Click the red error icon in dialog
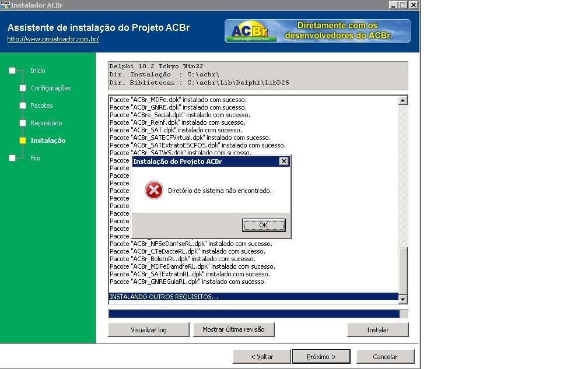Viewport: 588px width, 369px height. [x=154, y=190]
